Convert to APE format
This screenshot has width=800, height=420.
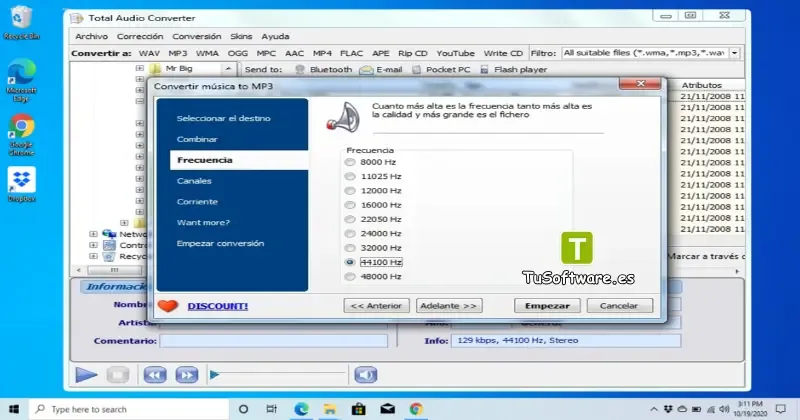tap(381, 53)
